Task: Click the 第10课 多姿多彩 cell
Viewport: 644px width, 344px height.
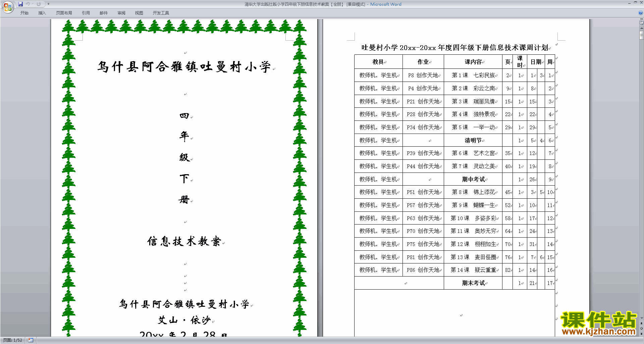Action: 473,218
